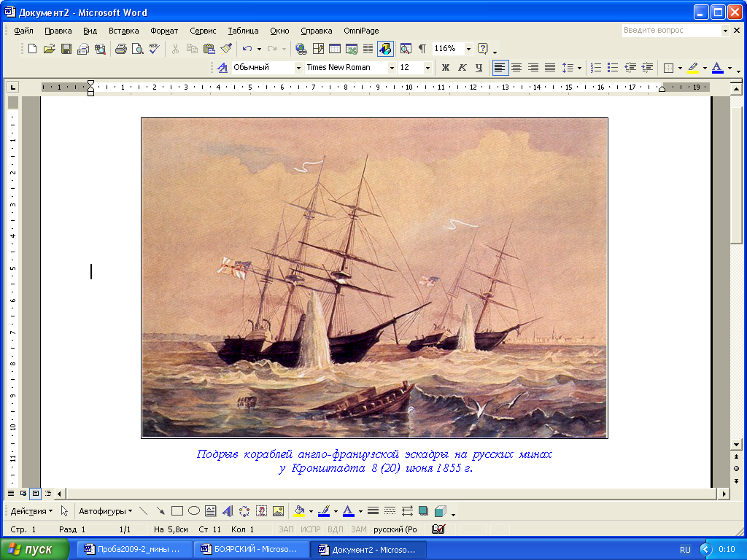Toggle bold formatting (Ж)
Image resolution: width=747 pixels, height=560 pixels.
(x=446, y=68)
